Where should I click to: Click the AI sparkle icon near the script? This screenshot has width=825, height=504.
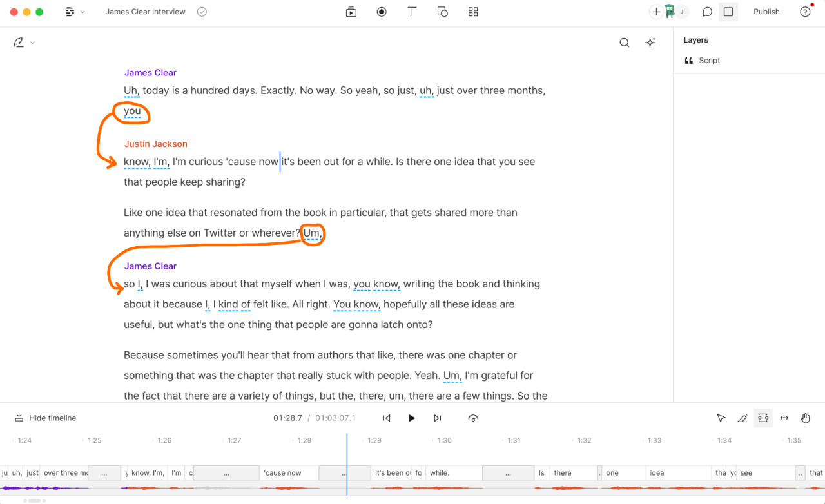[x=650, y=42]
